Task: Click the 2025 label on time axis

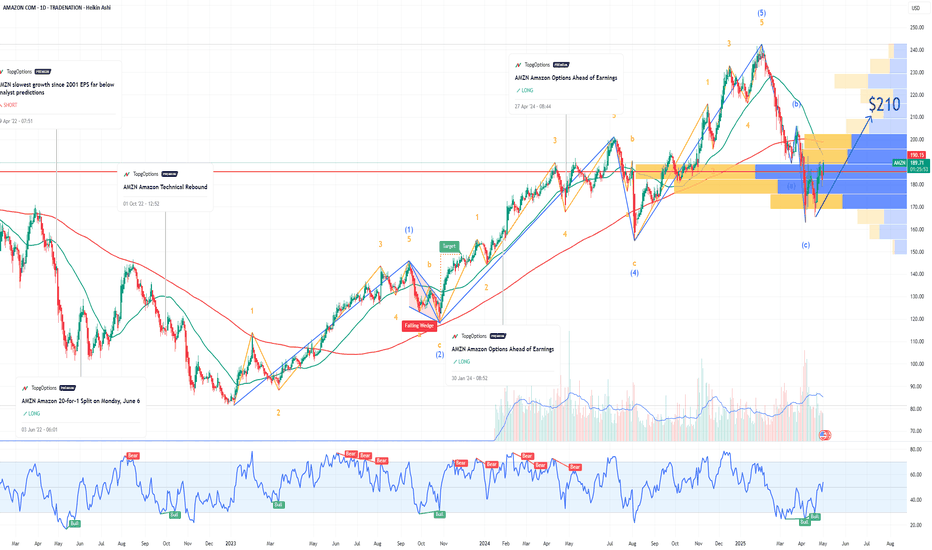Action: (x=740, y=543)
